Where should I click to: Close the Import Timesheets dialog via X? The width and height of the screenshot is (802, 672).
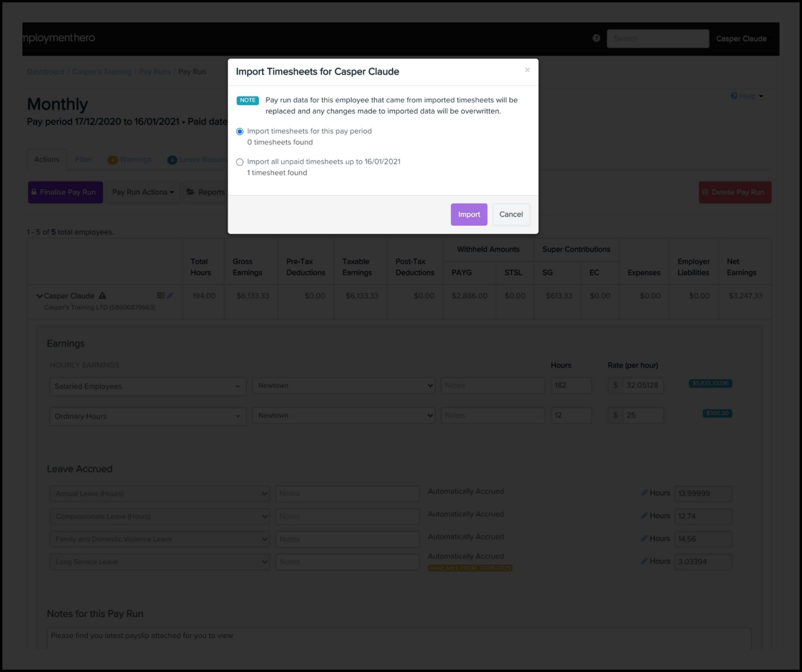click(x=527, y=70)
